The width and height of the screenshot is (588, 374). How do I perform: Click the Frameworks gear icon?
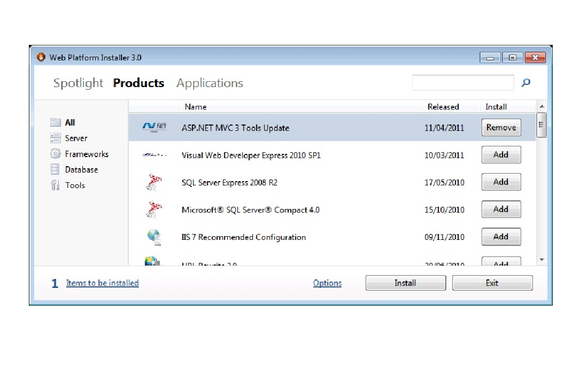pos(56,154)
